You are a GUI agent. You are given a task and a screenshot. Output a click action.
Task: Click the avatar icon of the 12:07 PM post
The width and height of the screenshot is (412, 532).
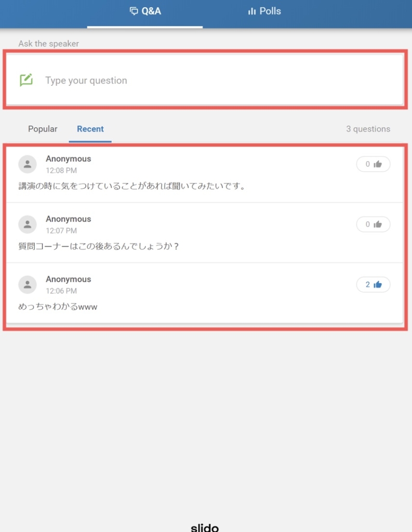pyautogui.click(x=28, y=224)
